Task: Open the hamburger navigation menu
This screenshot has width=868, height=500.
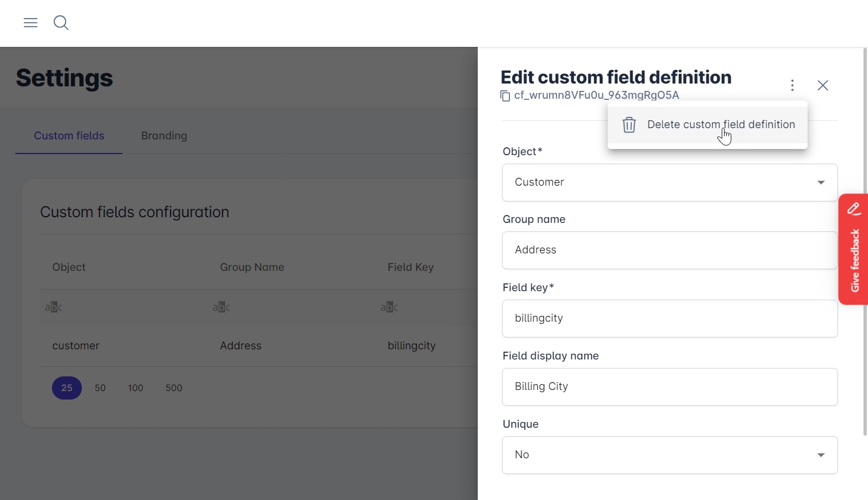Action: [x=30, y=23]
